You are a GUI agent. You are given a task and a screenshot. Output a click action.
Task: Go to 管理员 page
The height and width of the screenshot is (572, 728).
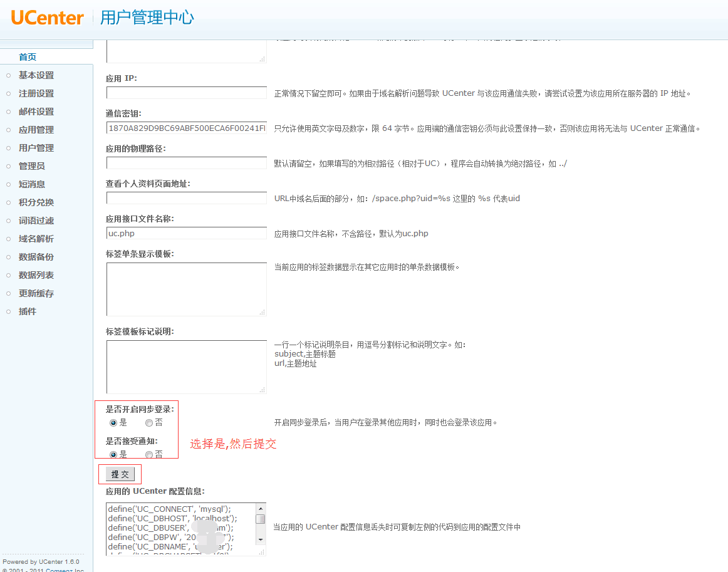pos(31,166)
